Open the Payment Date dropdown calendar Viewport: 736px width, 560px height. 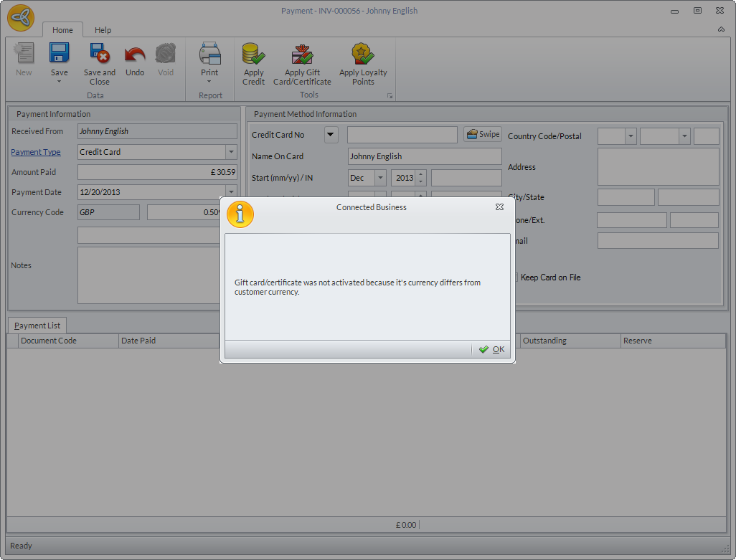coord(231,192)
